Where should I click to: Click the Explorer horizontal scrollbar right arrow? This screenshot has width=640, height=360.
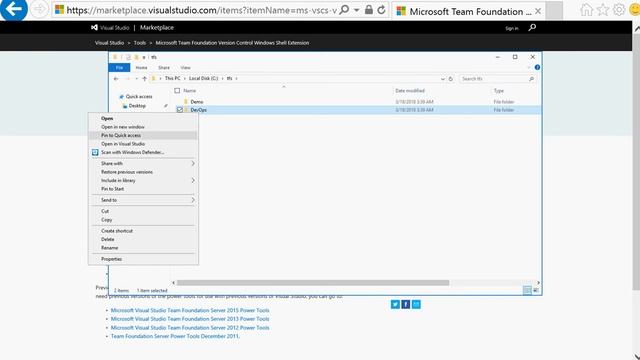[538, 282]
